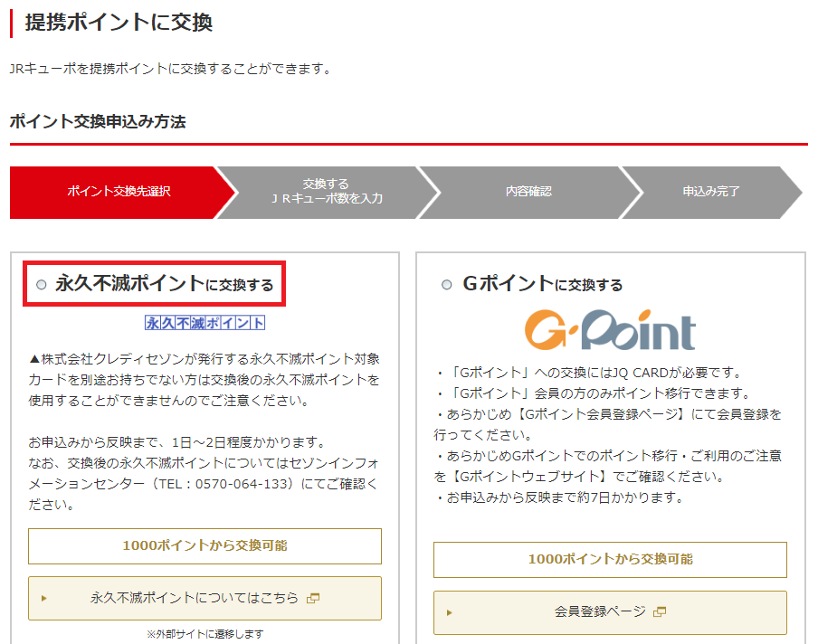Click the Gポイントに交換する label text
The image size is (818, 644).
pos(542,284)
